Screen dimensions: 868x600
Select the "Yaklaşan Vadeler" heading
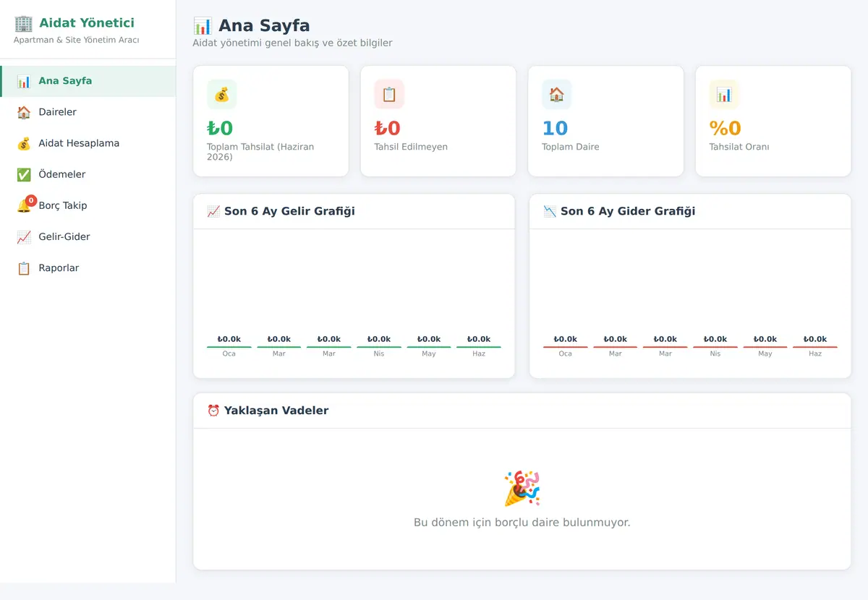coord(276,411)
